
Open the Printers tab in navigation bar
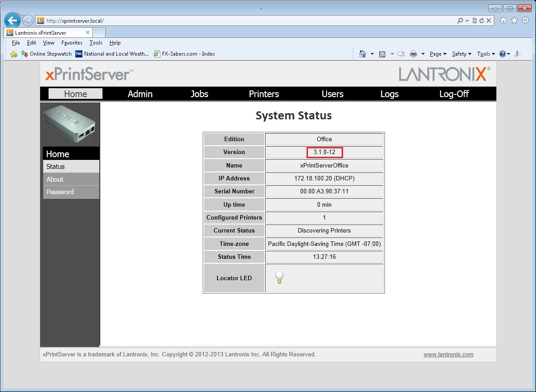(264, 94)
